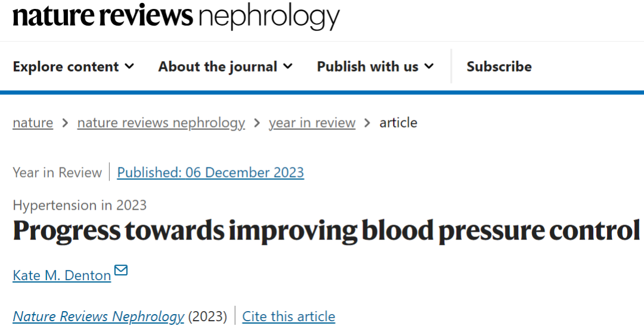Click the Subscribe link
644x326 pixels.
coord(499,67)
